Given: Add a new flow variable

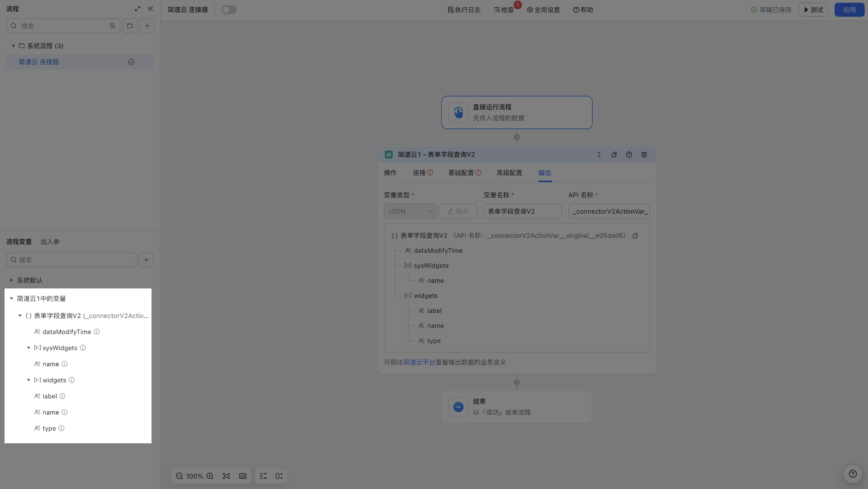Looking at the screenshot, I should 146,260.
